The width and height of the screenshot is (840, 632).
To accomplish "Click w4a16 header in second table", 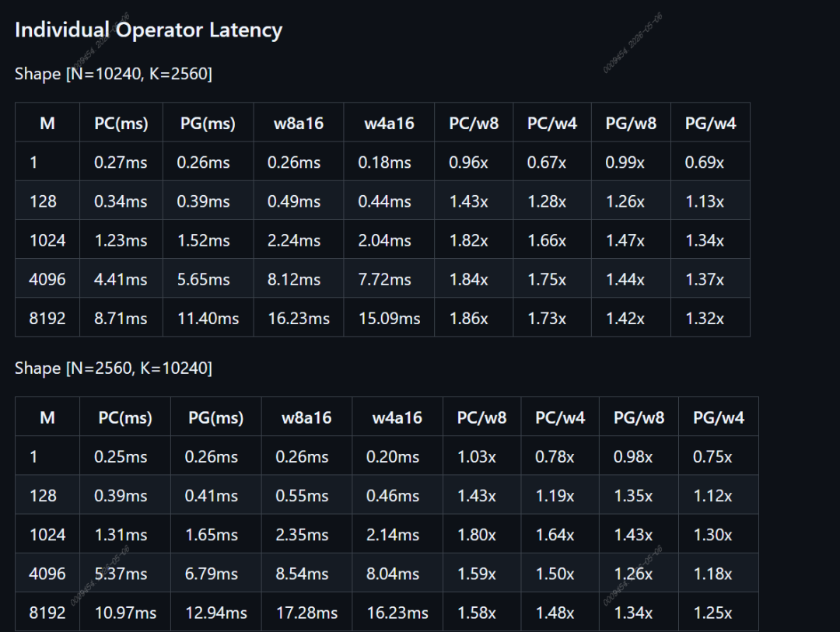I will click(397, 417).
